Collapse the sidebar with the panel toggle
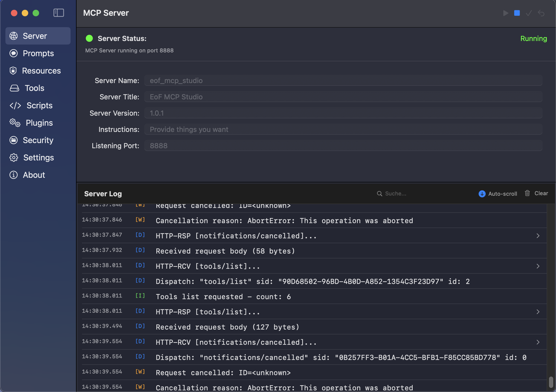 [58, 12]
